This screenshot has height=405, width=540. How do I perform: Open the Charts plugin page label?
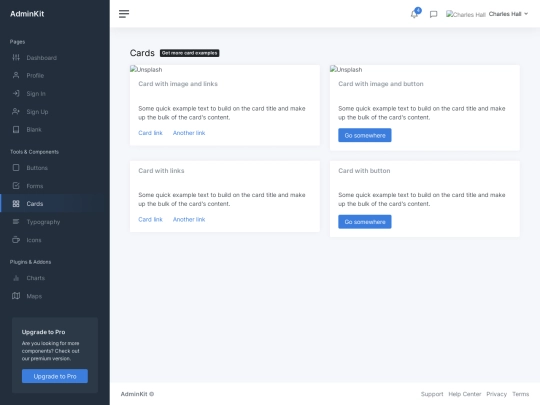pos(35,278)
